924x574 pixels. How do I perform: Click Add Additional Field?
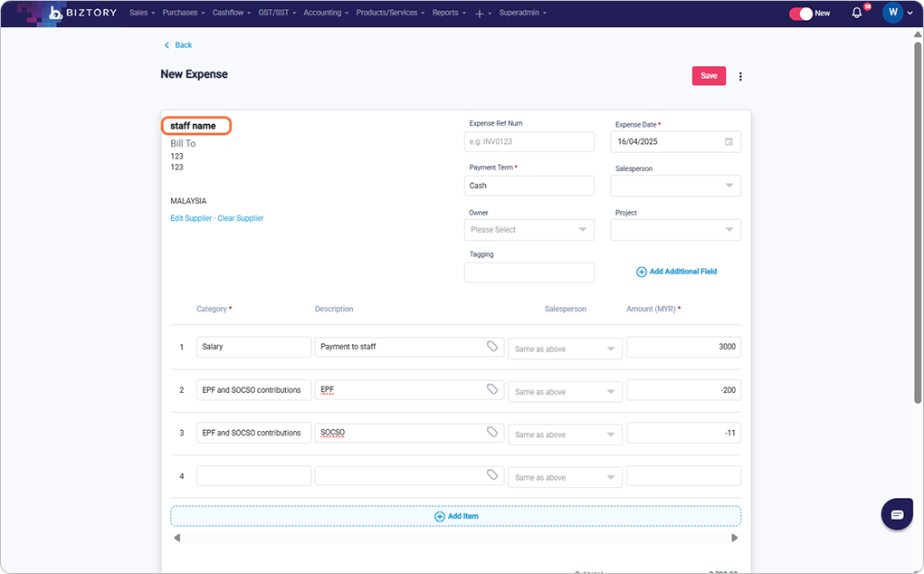click(x=677, y=272)
